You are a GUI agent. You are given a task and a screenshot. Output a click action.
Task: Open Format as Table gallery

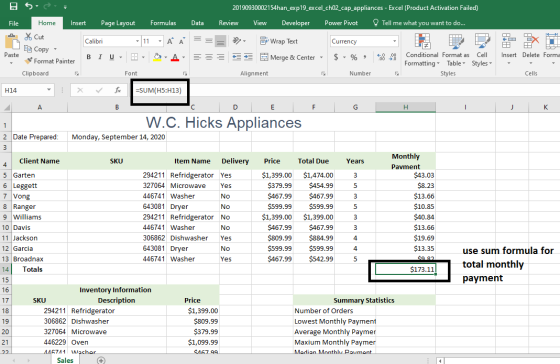[455, 50]
